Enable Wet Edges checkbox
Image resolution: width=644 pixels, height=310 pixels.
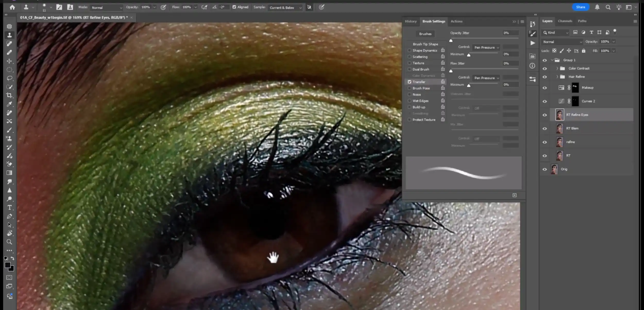point(409,100)
